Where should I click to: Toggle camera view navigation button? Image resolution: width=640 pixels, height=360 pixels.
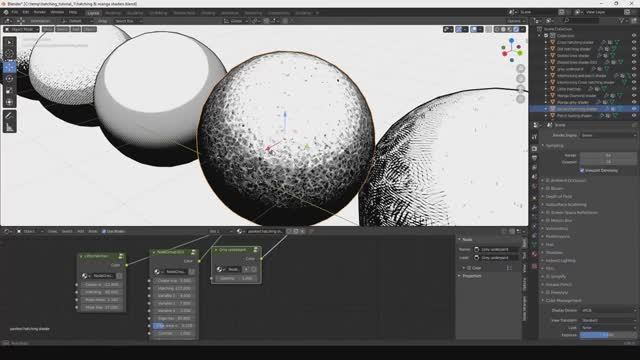click(x=520, y=89)
